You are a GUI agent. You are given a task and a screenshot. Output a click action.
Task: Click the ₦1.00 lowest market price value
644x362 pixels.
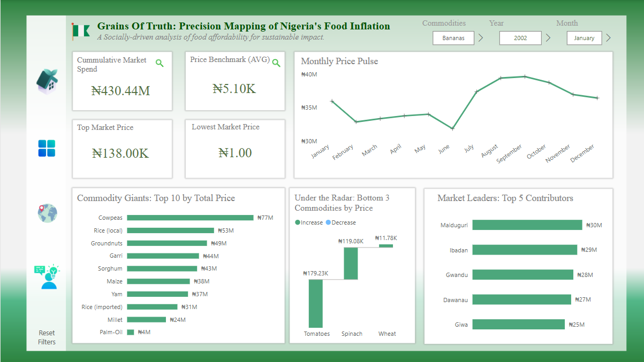[x=235, y=152]
